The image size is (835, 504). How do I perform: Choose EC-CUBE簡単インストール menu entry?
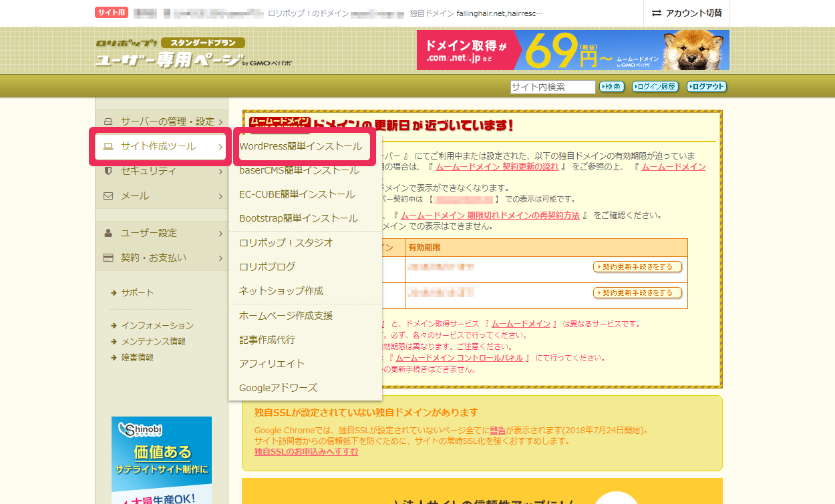coord(297,194)
